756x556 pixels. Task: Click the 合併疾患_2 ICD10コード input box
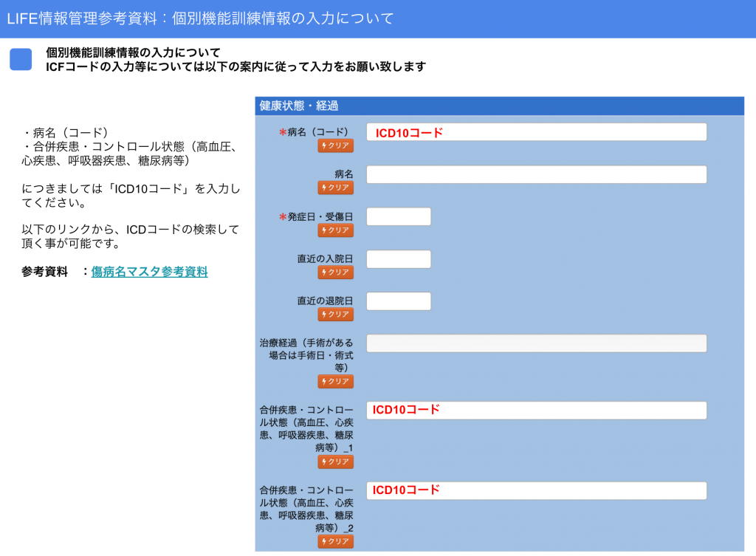point(537,490)
